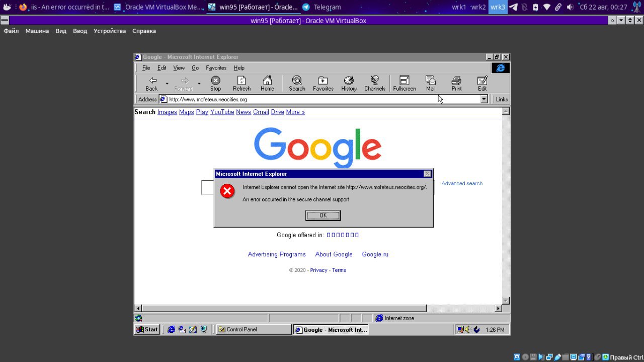The width and height of the screenshot is (644, 362).
Task: Click the Wi-Fi icon in top panel
Action: (x=547, y=7)
